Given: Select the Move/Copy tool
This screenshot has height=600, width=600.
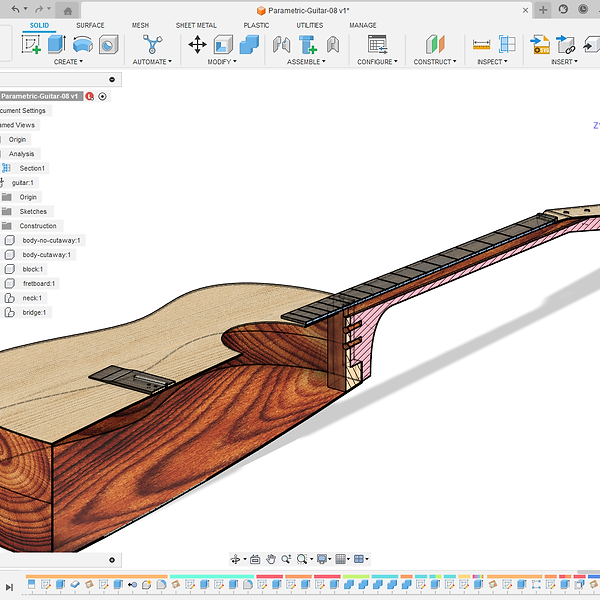Looking at the screenshot, I should pyautogui.click(x=197, y=44).
